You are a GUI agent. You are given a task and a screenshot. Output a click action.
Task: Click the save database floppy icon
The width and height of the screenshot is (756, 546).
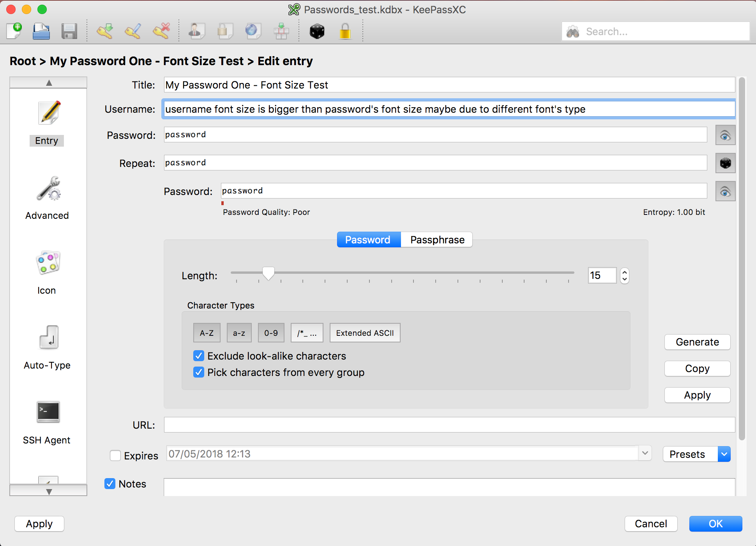pyautogui.click(x=69, y=31)
